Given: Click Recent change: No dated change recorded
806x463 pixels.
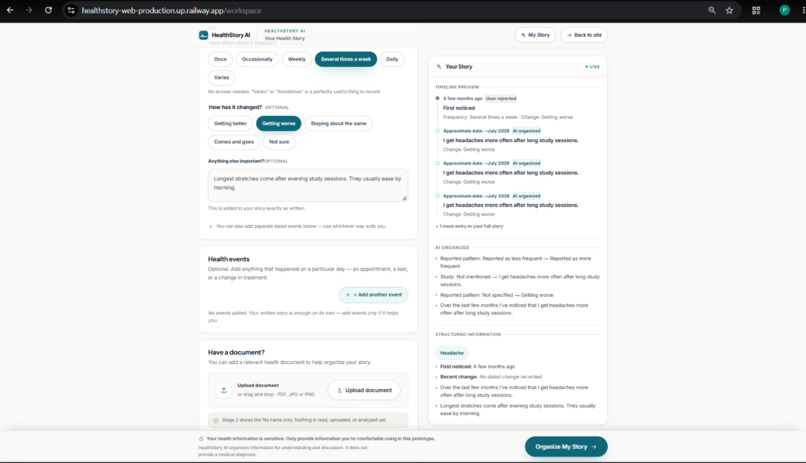Looking at the screenshot, I should coord(491,377).
